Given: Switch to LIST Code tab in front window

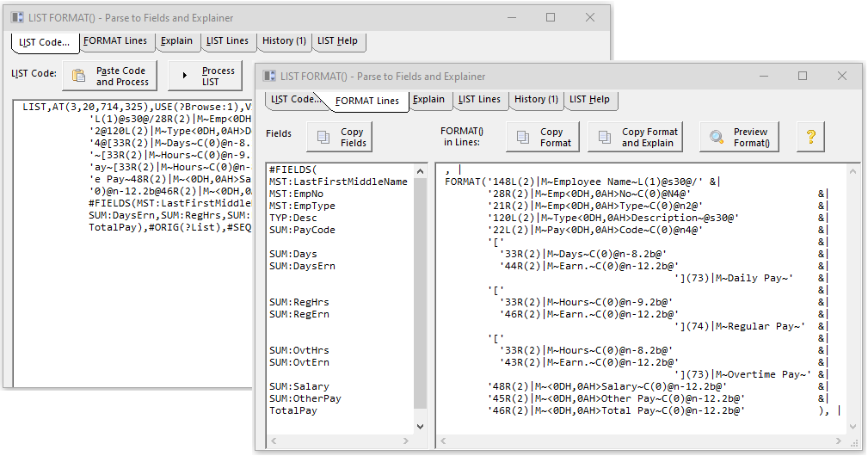Looking at the screenshot, I should [x=296, y=100].
